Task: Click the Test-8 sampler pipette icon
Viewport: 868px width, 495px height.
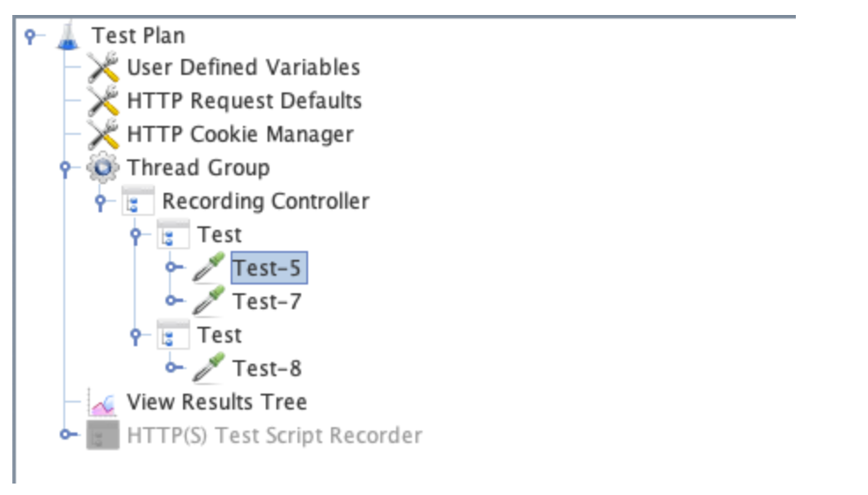Action: [209, 368]
